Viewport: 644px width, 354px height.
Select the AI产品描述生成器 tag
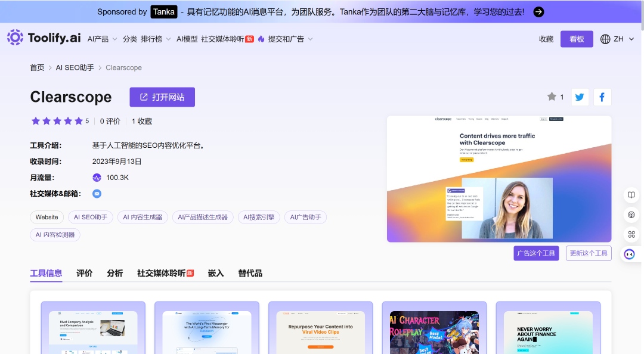203,217
